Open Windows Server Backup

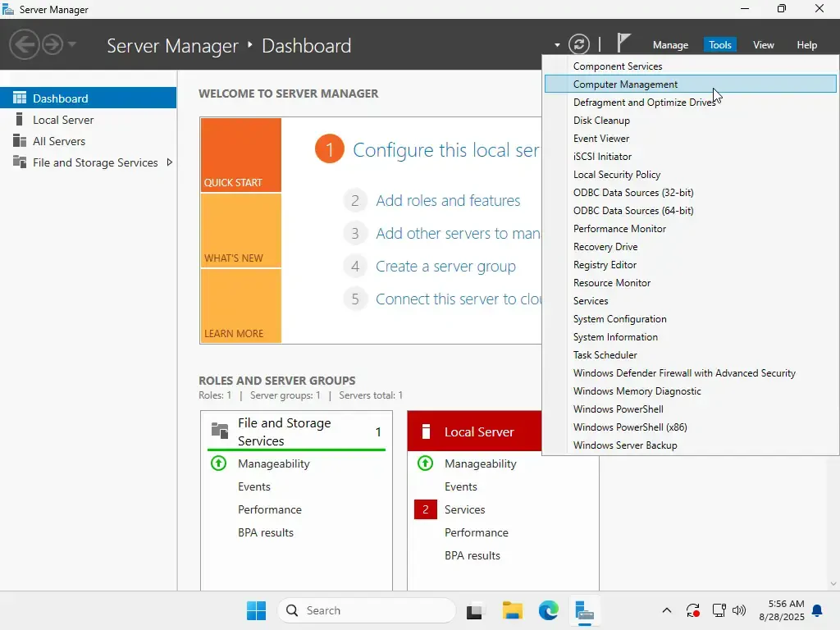(690, 445)
